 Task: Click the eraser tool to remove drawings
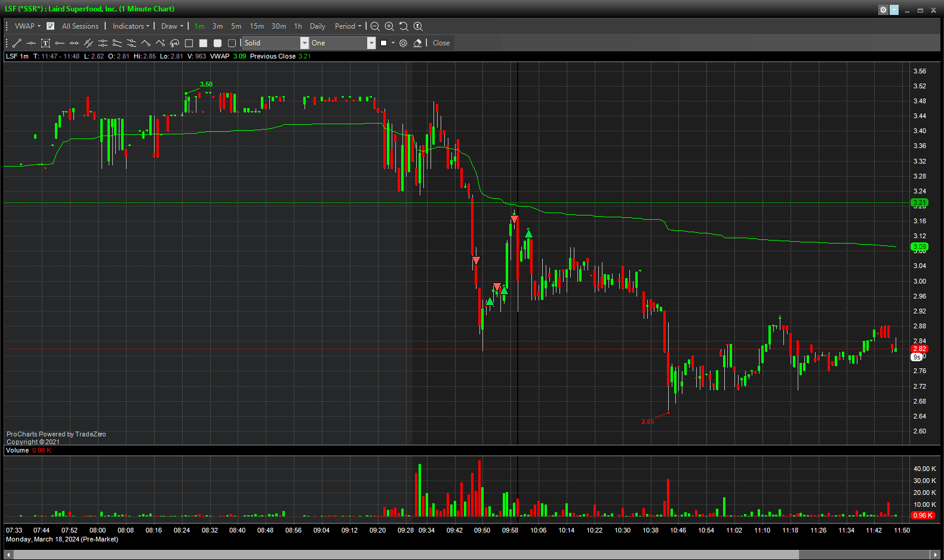[x=417, y=43]
